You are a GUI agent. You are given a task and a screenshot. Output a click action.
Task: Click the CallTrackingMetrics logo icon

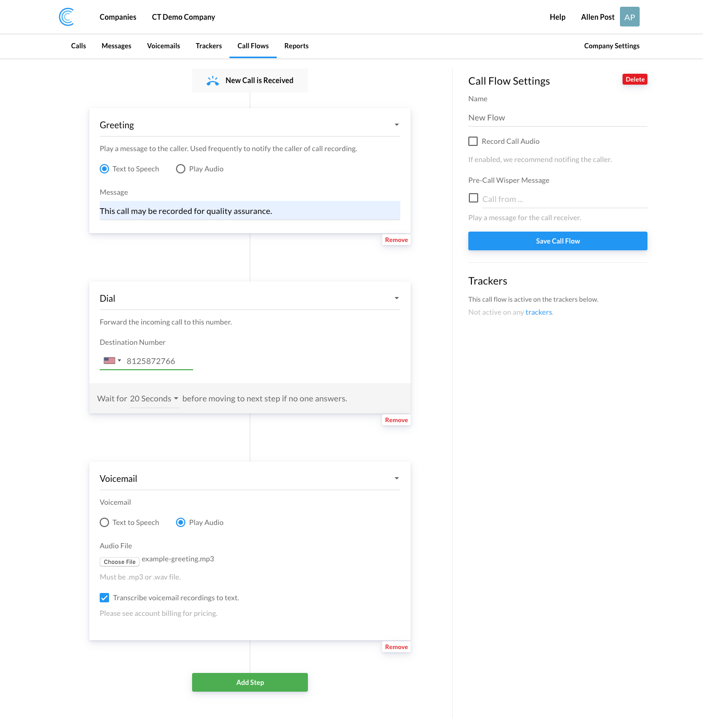pos(66,17)
